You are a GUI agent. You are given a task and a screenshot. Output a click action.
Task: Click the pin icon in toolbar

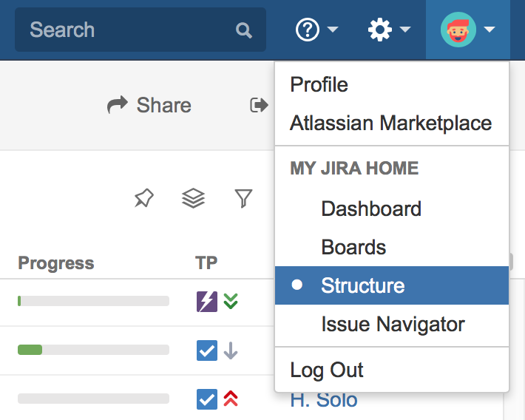(144, 198)
